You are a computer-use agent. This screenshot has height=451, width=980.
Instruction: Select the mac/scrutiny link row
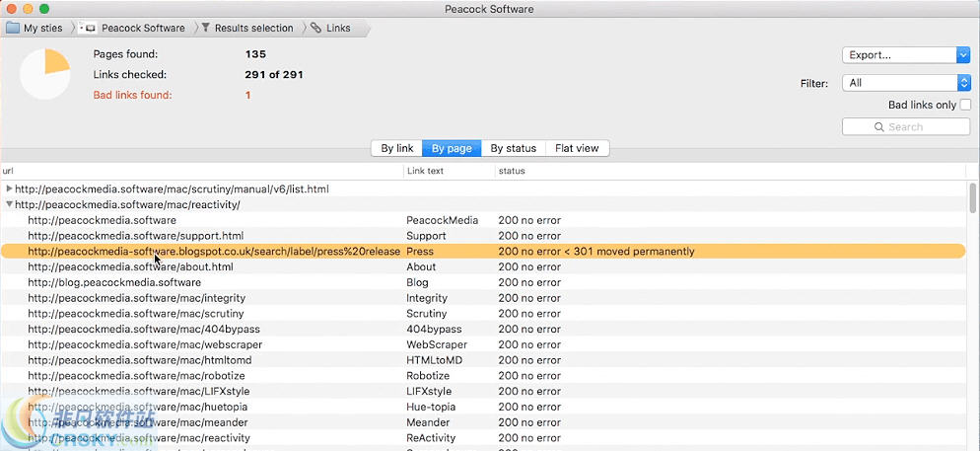pyautogui.click(x=484, y=314)
